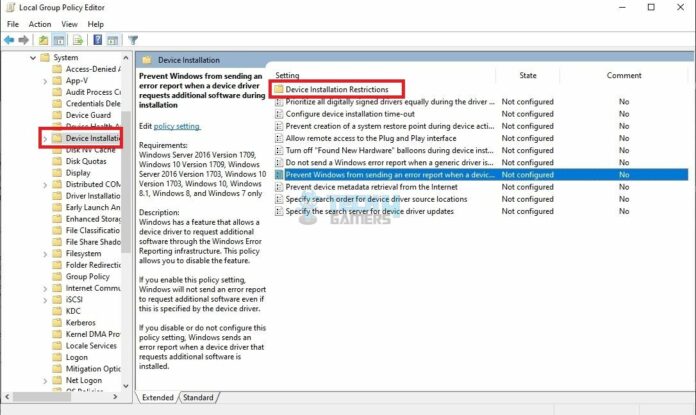Sort by the Comment column header
This screenshot has height=415, width=696.
[624, 75]
